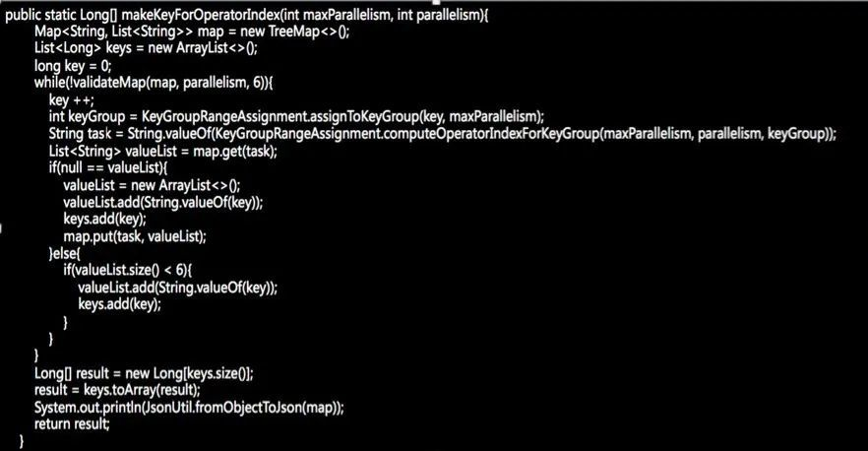Click the makeKeyForOperatorIndex method name
868x451 pixels.
click(201, 15)
